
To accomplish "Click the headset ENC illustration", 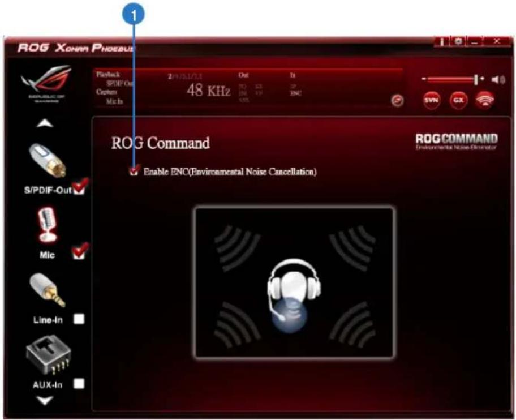I will [x=294, y=282].
